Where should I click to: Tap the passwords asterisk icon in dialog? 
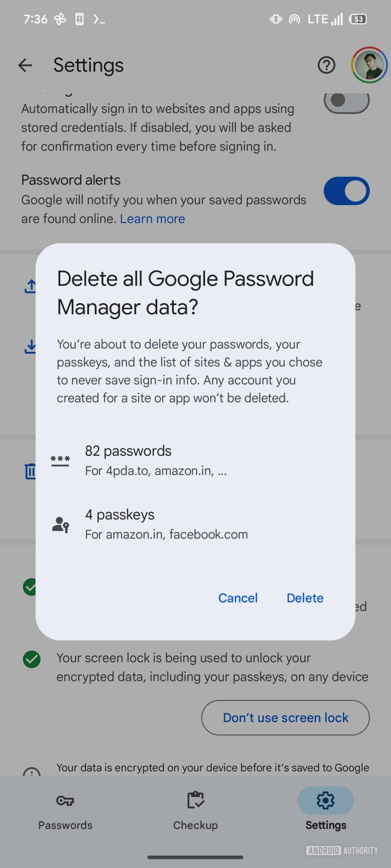point(60,461)
